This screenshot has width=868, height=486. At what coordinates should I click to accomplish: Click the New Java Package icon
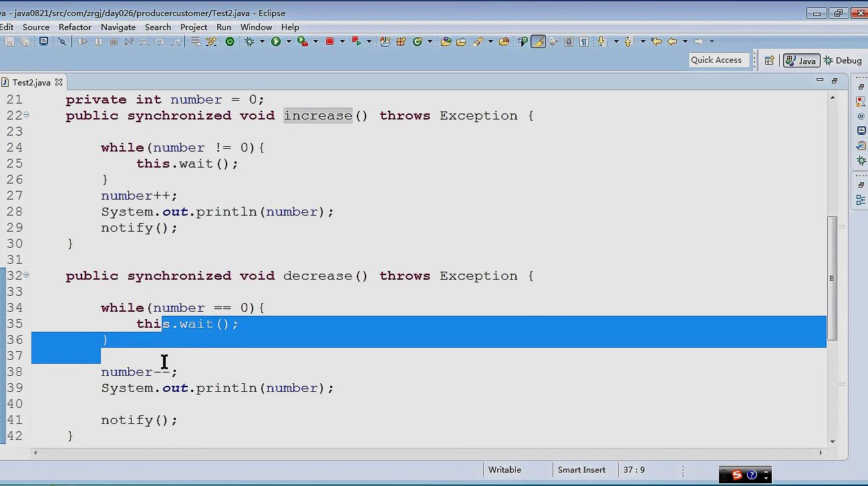(401, 41)
